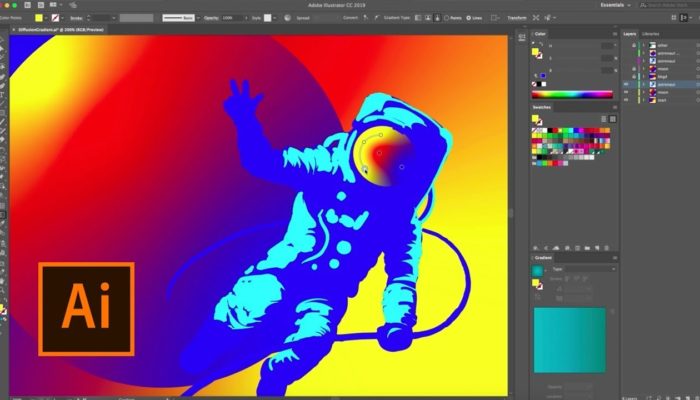This screenshot has height=400, width=700.
Task: Click the black swatch in Color panel
Action: pyautogui.click(x=539, y=84)
